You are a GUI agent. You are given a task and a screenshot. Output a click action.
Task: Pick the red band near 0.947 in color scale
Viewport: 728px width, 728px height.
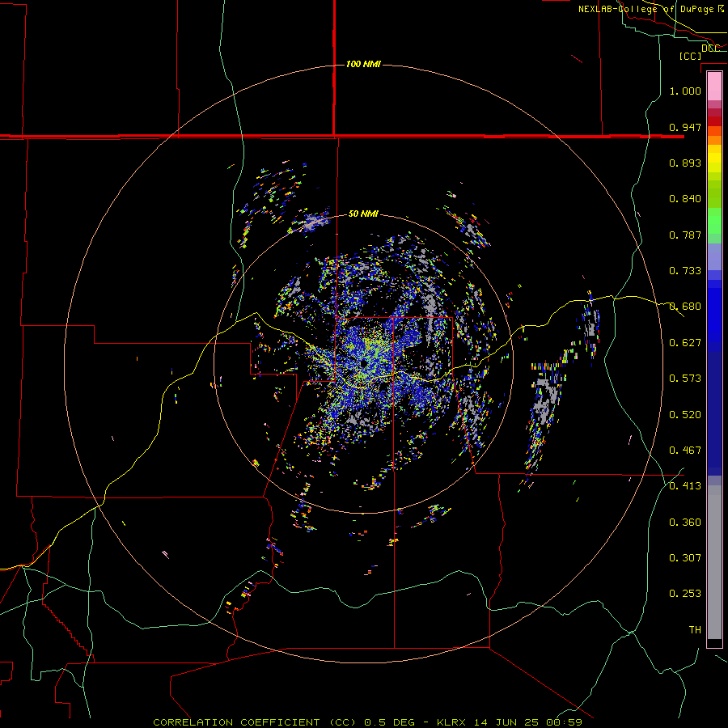click(714, 121)
